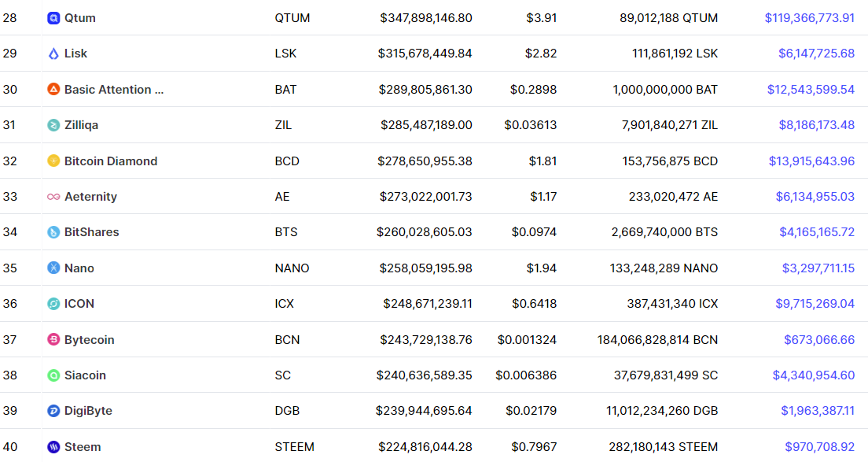868x462 pixels.
Task: Open the Steem coin name link
Action: point(83,446)
